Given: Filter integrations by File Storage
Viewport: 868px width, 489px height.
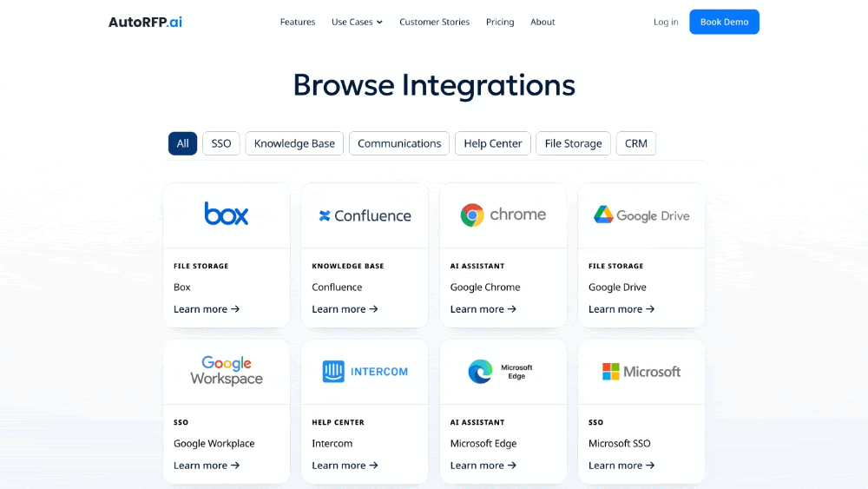Looking at the screenshot, I should click(x=573, y=143).
